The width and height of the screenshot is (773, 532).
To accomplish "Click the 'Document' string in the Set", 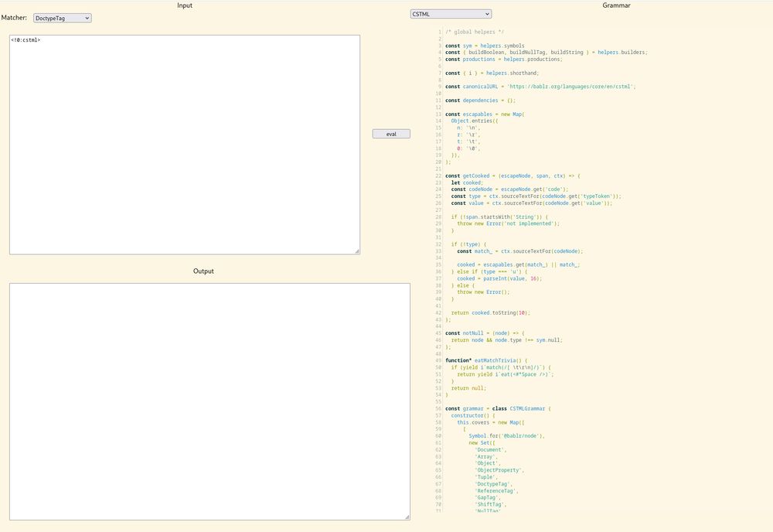I will coord(491,450).
